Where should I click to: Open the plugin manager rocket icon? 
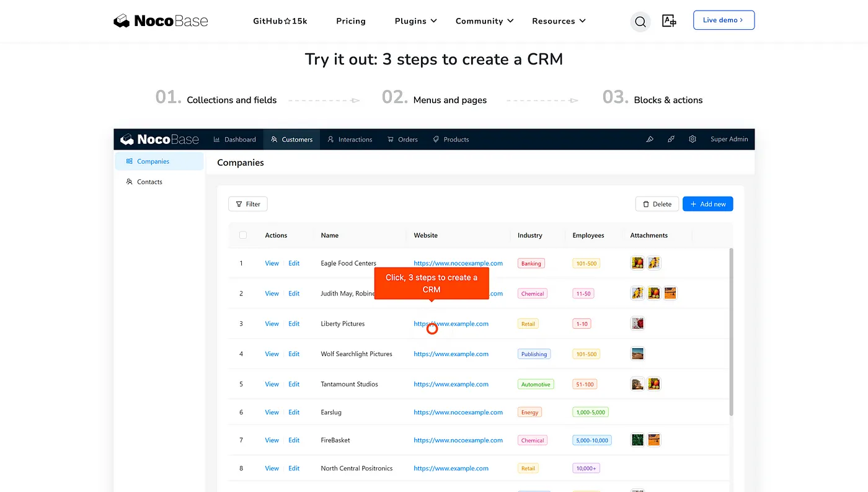(x=671, y=140)
